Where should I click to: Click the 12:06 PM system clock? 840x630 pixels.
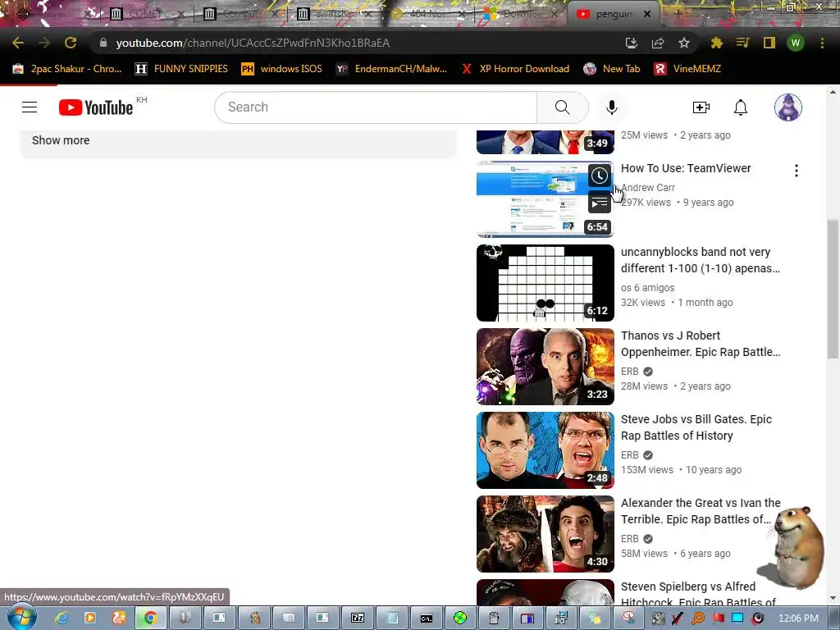[x=798, y=619]
